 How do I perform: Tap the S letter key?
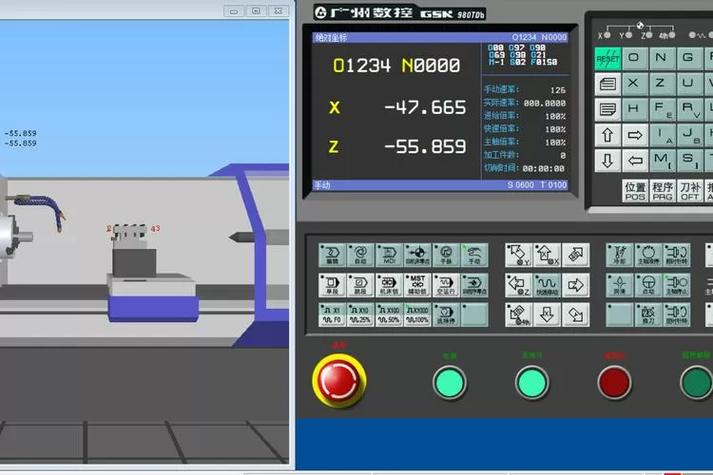pos(689,161)
